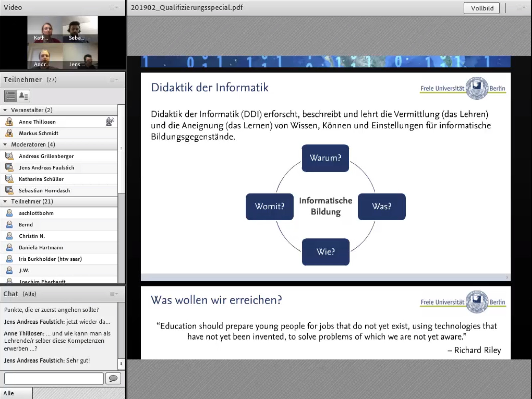Image resolution: width=532 pixels, height=399 pixels.
Task: Click participant icon beside Iris Burkholder
Action: [9, 259]
